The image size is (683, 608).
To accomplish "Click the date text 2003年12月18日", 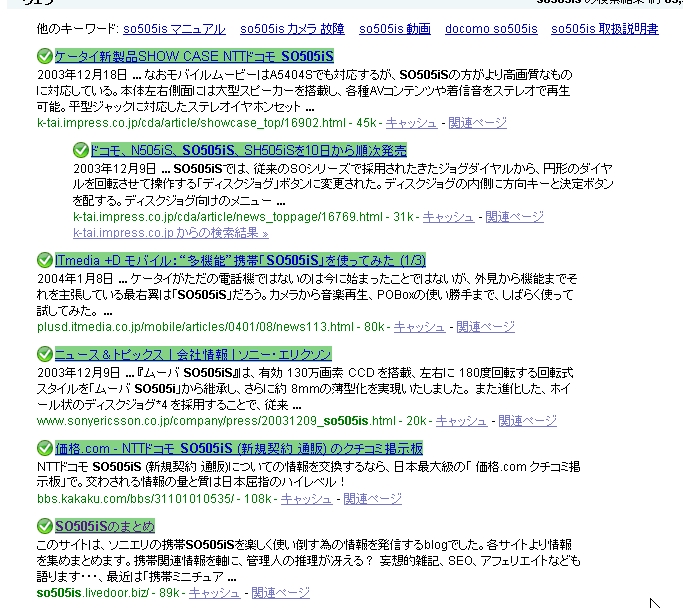I will (82, 75).
